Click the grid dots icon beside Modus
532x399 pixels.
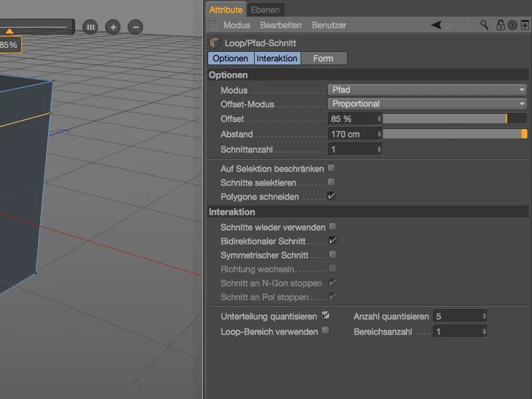point(213,25)
